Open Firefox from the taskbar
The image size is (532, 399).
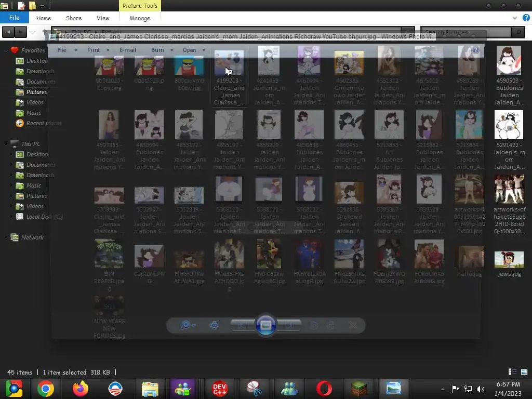pyautogui.click(x=81, y=389)
